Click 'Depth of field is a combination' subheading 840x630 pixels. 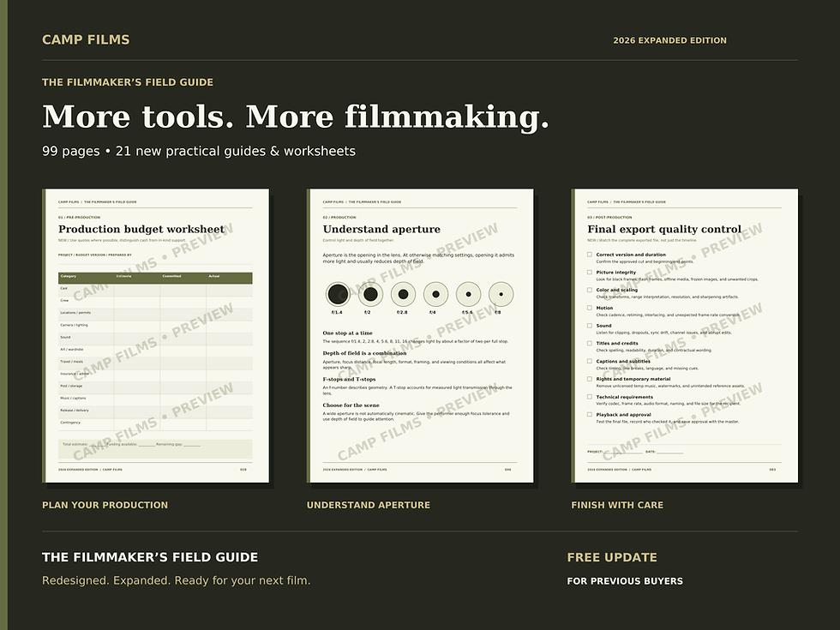pos(364,353)
